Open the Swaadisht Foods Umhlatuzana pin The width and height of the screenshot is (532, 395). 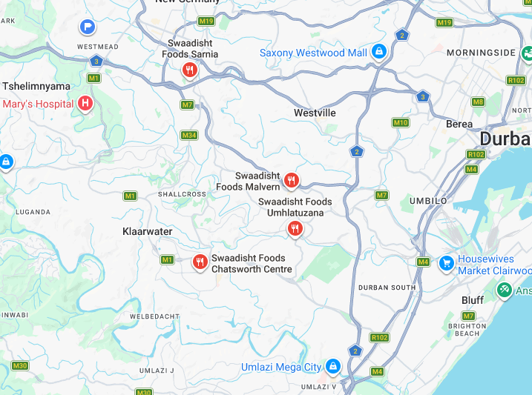pyautogui.click(x=295, y=229)
